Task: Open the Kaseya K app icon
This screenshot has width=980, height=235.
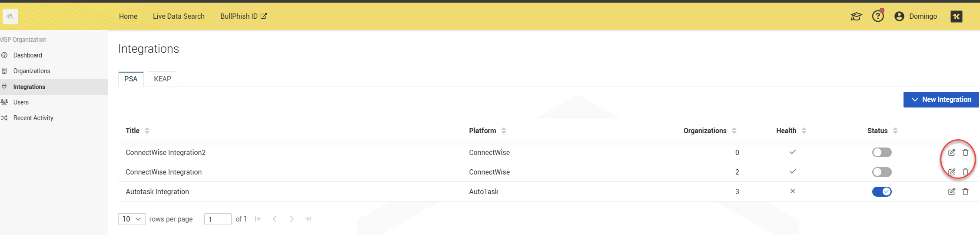Action: (956, 17)
